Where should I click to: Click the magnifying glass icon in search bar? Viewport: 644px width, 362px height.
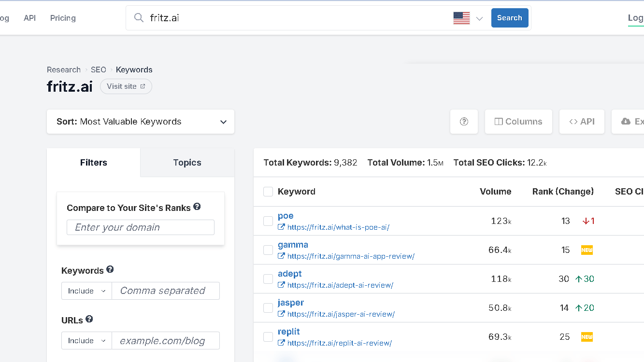139,17
